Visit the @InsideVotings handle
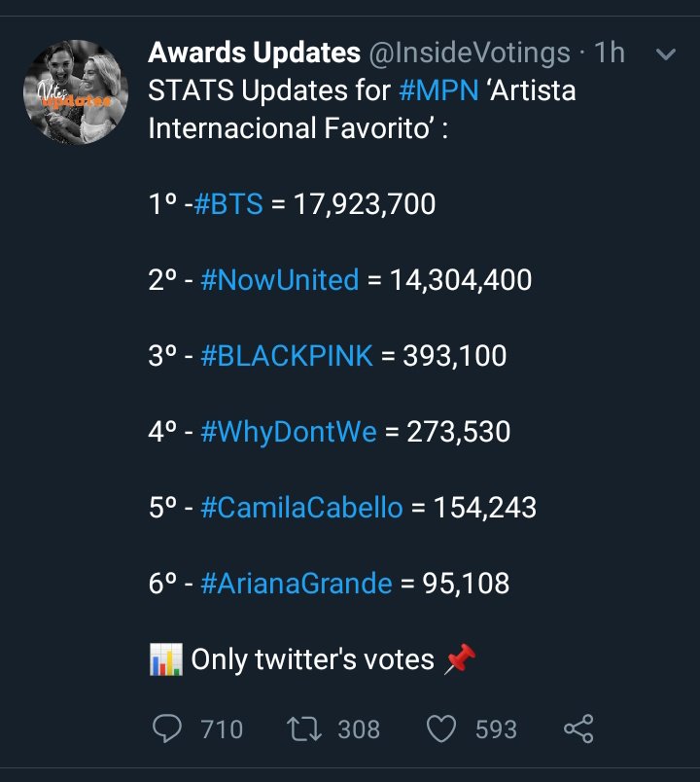 click(x=470, y=53)
